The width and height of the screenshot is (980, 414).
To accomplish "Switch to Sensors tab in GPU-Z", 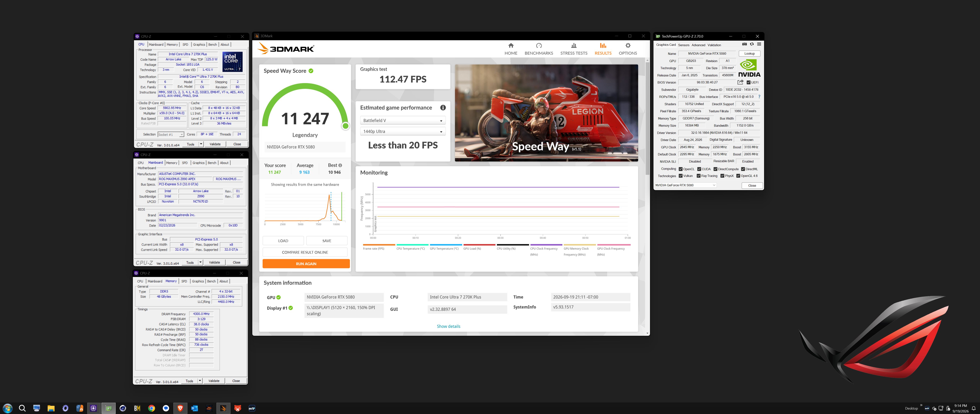I will coord(684,45).
